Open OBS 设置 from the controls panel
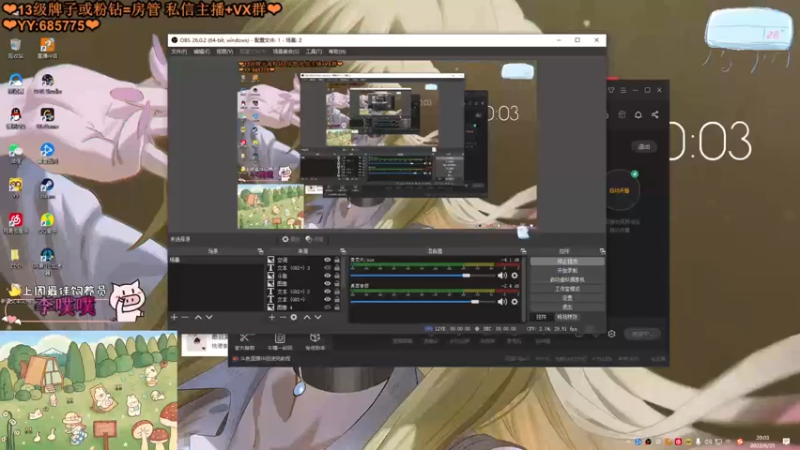This screenshot has width=800, height=450. pyautogui.click(x=567, y=298)
